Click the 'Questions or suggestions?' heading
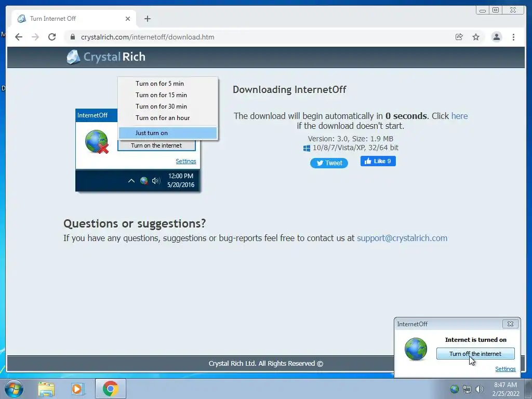This screenshot has height=399, width=532. 135,223
